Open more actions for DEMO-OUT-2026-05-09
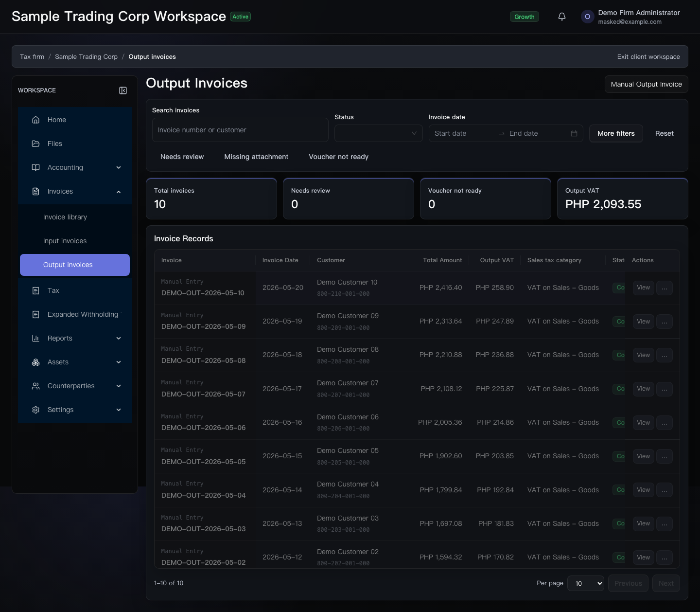Image resolution: width=700 pixels, height=612 pixels. [x=665, y=322]
